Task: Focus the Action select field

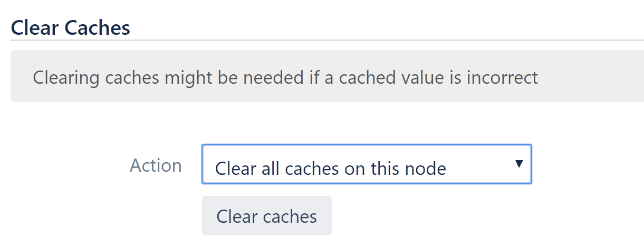Action: point(366,164)
